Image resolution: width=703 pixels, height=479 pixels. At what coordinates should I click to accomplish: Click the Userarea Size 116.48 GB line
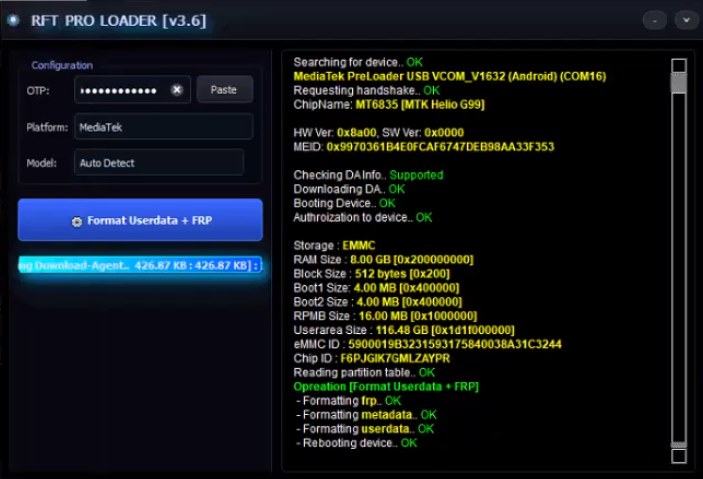pyautogui.click(x=404, y=330)
